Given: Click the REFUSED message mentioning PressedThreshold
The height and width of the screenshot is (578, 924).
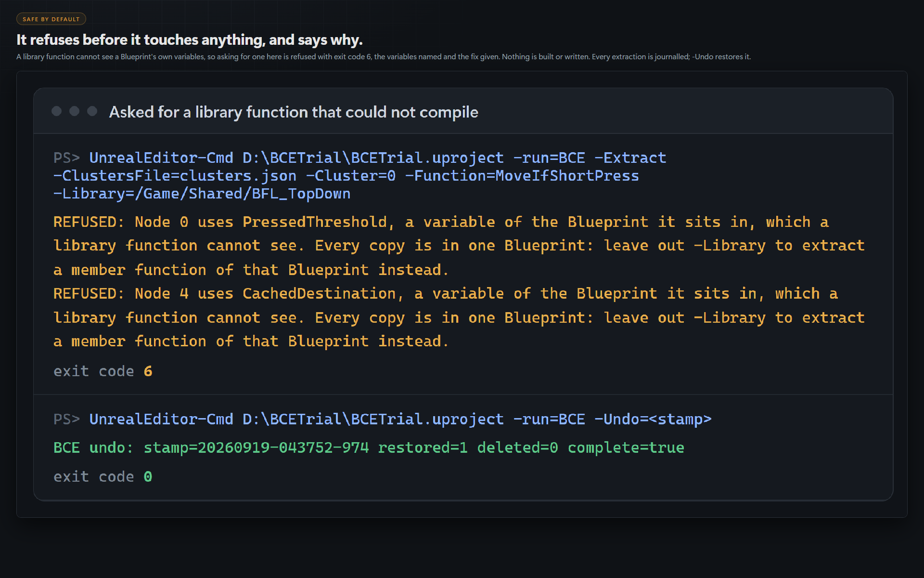Looking at the screenshot, I should click(459, 246).
